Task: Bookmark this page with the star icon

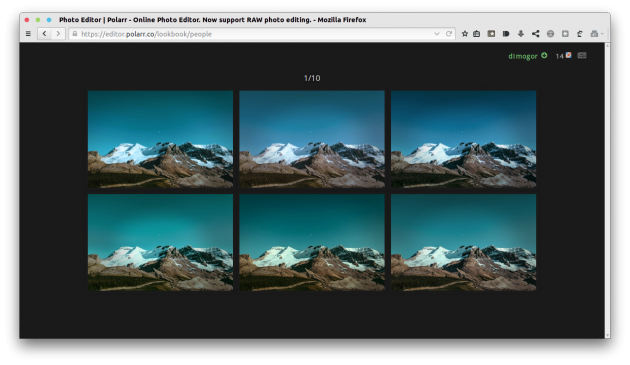Action: click(x=465, y=34)
